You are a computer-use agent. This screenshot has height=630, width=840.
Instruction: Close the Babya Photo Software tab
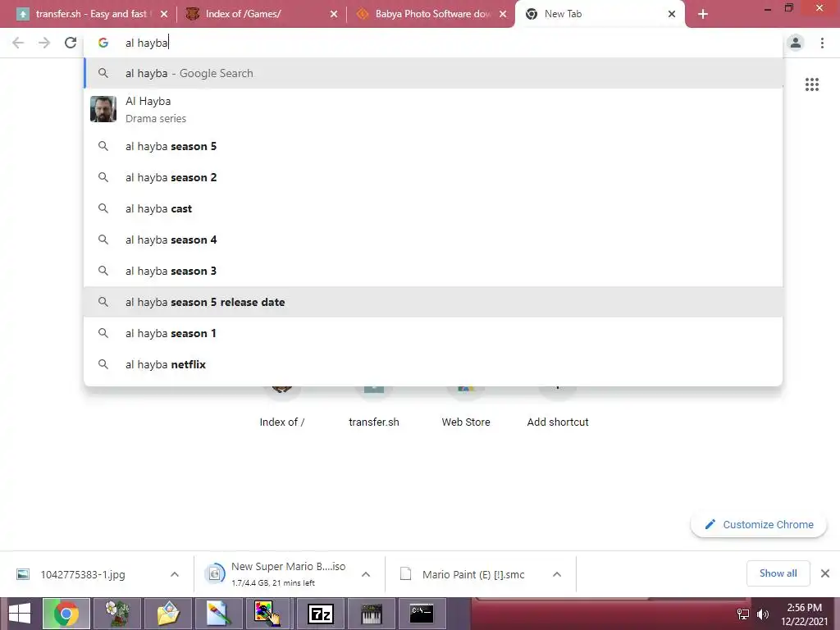click(503, 14)
